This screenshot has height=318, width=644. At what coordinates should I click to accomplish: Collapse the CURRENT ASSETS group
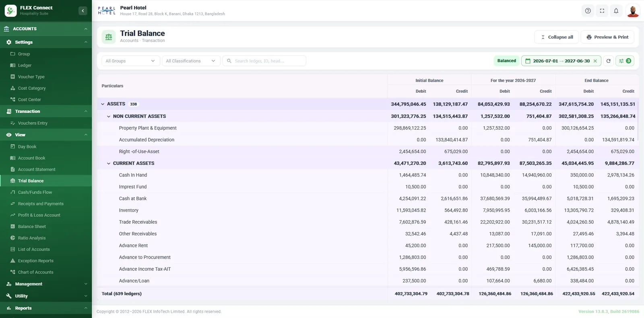pos(109,163)
